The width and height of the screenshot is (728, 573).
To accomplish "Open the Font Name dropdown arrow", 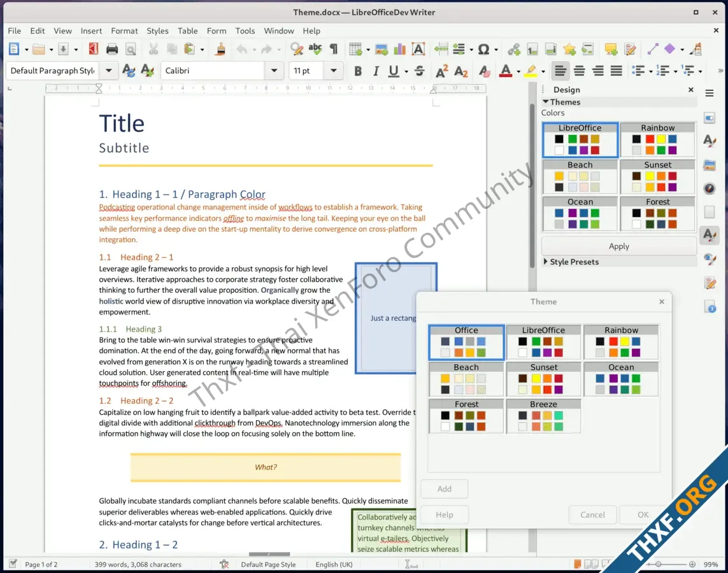I will click(x=275, y=71).
